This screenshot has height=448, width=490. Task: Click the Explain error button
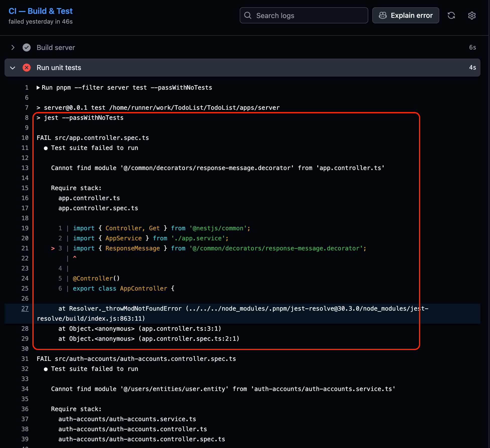tap(406, 16)
